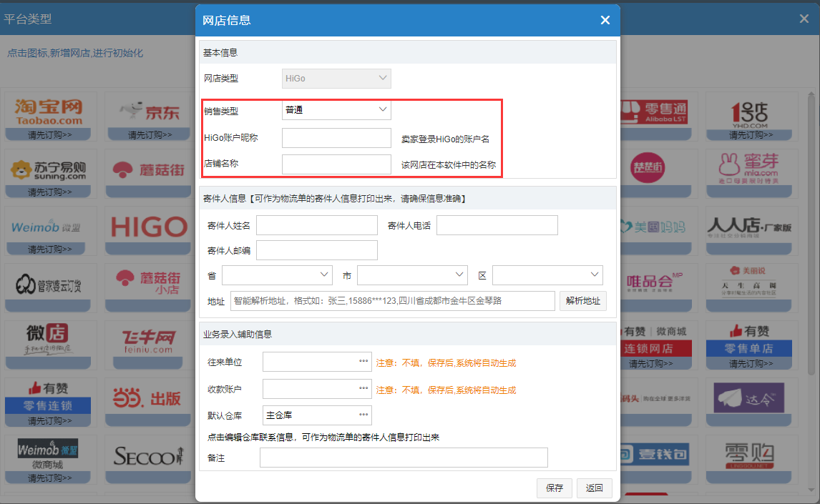Click the 返回 button
The image size is (820, 504).
tap(595, 488)
